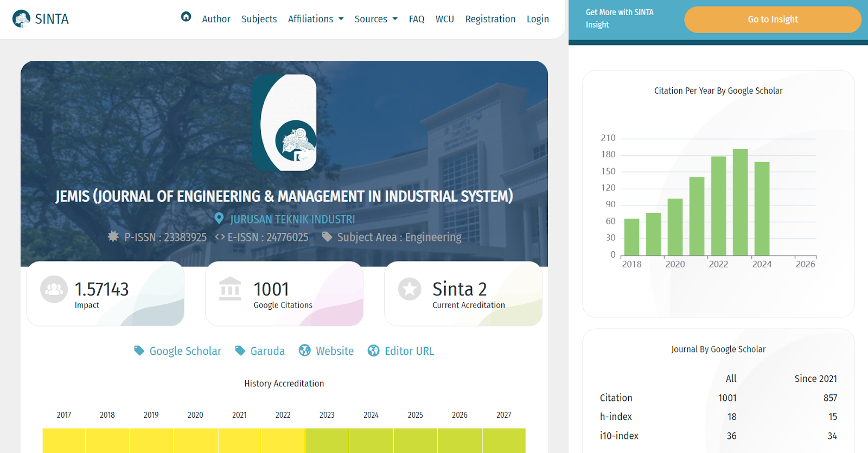This screenshot has height=453, width=868.
Task: Click the Go to Insight button
Action: click(x=773, y=20)
